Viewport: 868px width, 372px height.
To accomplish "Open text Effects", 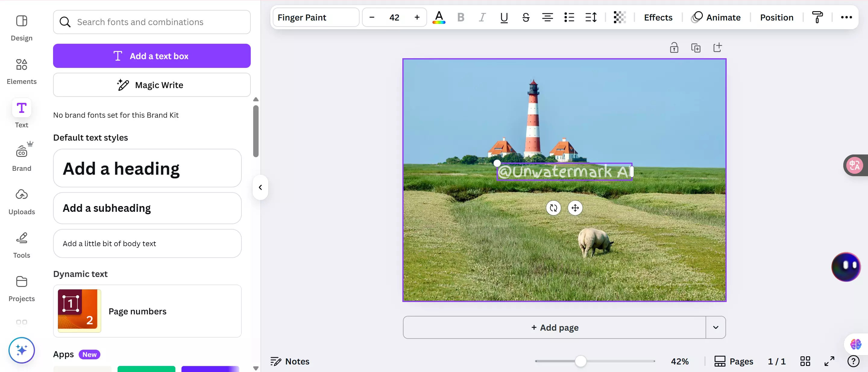I will [x=658, y=17].
